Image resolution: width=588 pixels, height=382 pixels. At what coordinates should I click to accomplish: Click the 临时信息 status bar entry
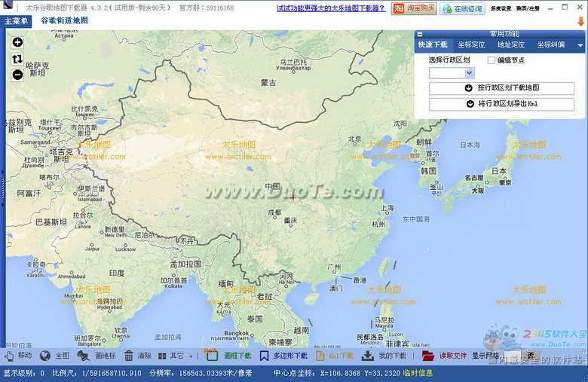[418, 373]
